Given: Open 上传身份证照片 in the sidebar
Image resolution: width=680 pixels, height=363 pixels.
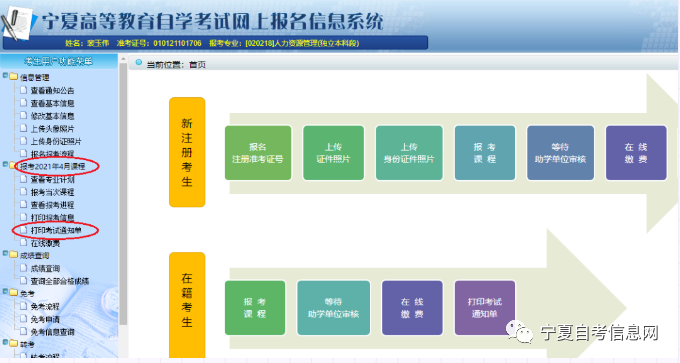Looking at the screenshot, I should (56, 141).
